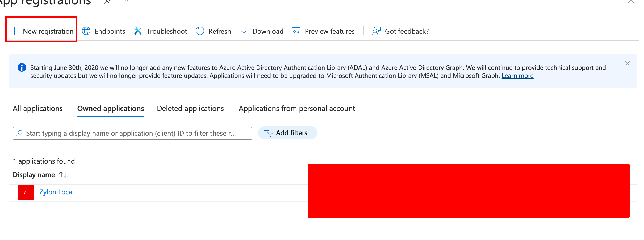
Task: Select the Refresh toolbar label
Action: point(220,31)
